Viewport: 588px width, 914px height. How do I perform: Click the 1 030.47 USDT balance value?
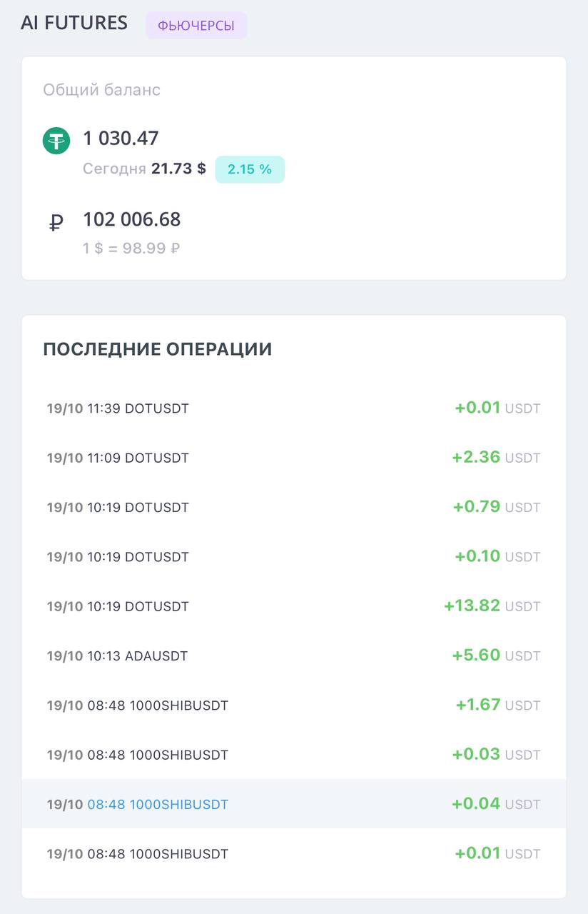(121, 138)
